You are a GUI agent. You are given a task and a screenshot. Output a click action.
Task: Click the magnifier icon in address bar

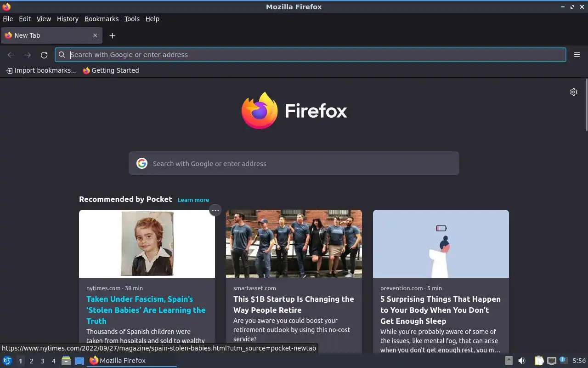[62, 55]
